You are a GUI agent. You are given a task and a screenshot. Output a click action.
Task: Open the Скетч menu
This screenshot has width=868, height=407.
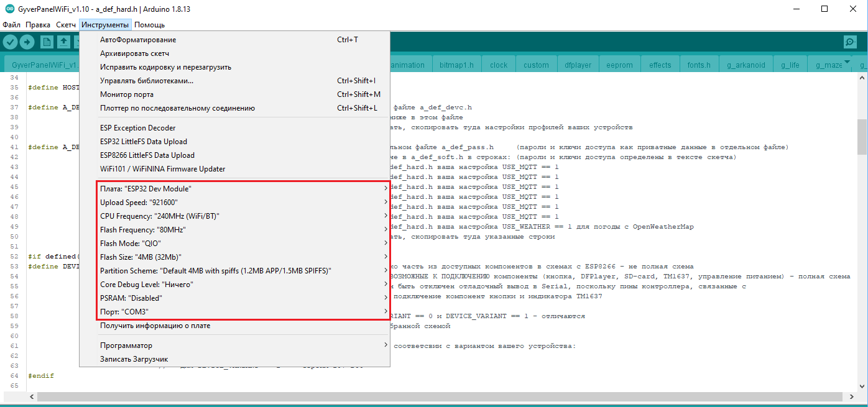pos(66,25)
